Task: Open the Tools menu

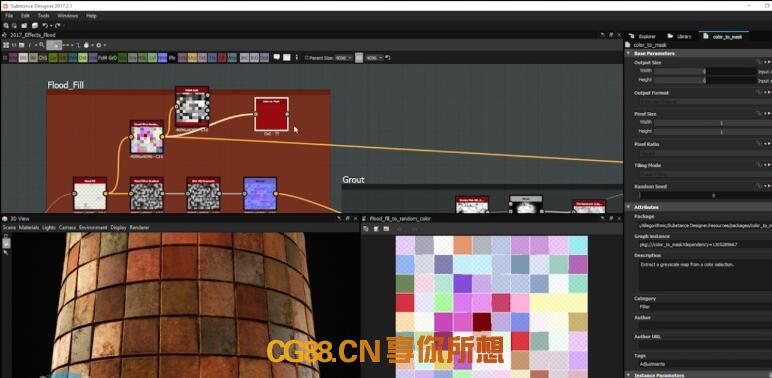Action: pyautogui.click(x=43, y=16)
